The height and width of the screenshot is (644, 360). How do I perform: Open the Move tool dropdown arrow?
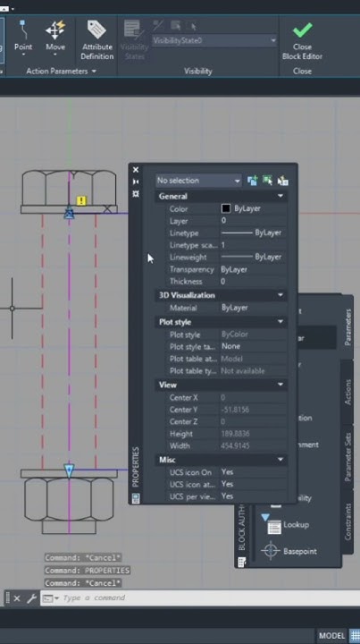pyautogui.click(x=55, y=55)
